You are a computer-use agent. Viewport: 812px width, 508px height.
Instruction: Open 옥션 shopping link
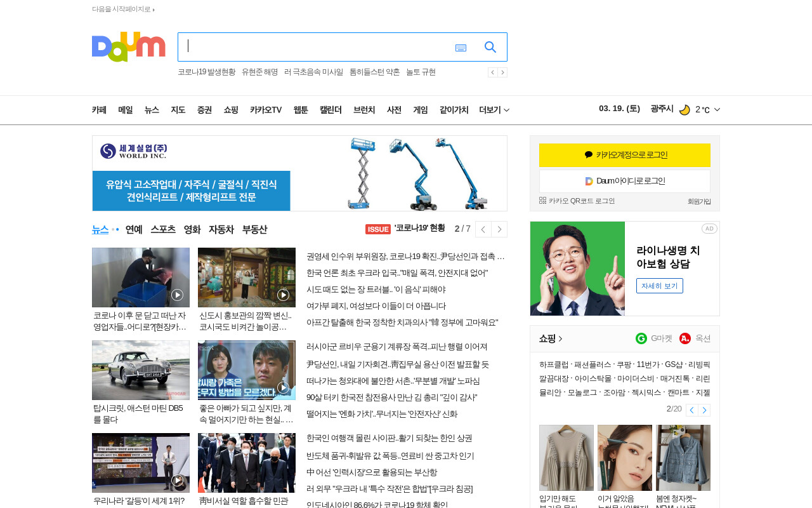coord(695,338)
